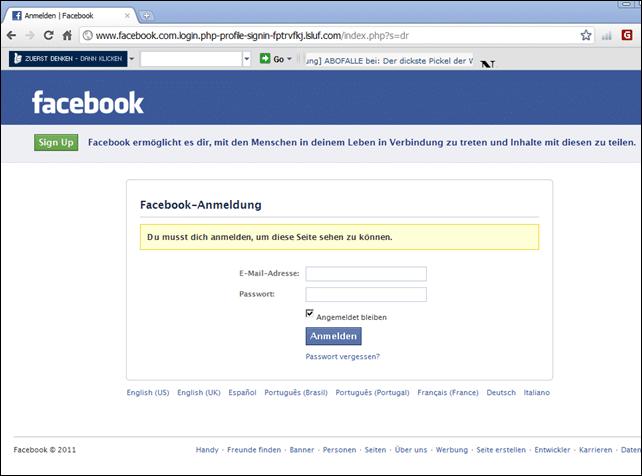Image resolution: width=642 pixels, height=476 pixels.
Task: Switch language to Português (Portugal)
Action: pyautogui.click(x=373, y=393)
